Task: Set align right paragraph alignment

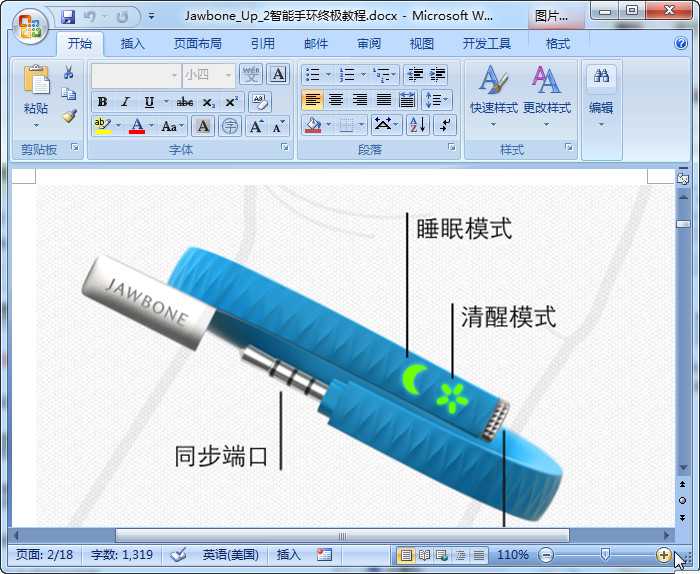Action: click(360, 100)
